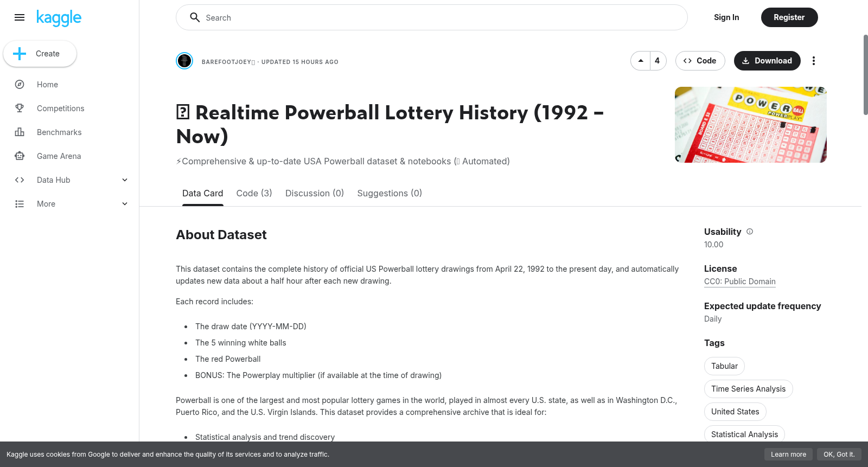Select the Statistical Analysis tag

point(745,434)
